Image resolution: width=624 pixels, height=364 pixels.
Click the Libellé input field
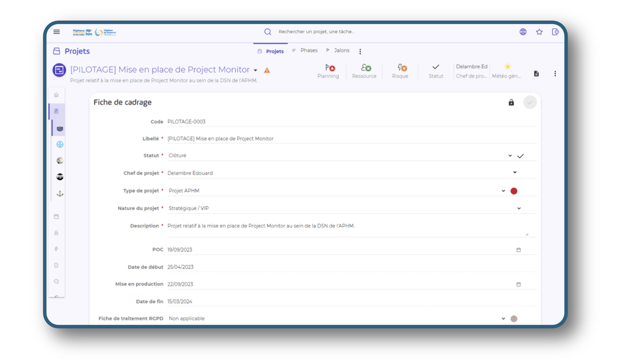point(352,139)
